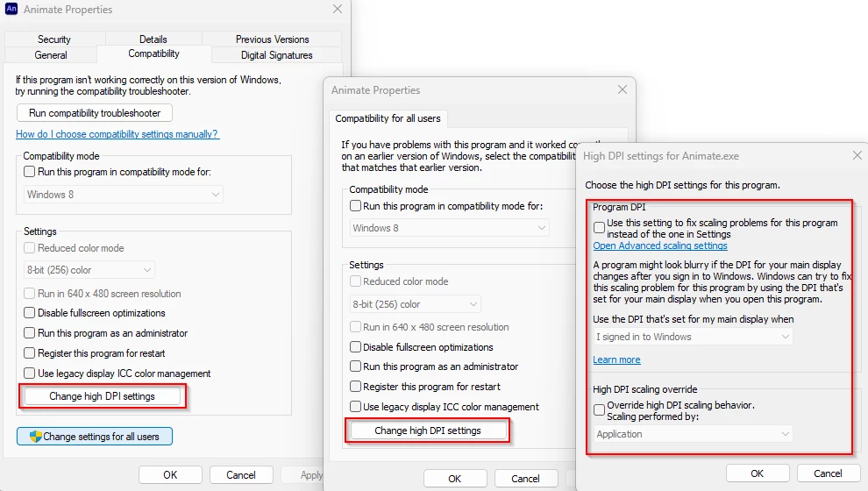Close the middle Animate Properties window
868x491 pixels.
[x=623, y=89]
